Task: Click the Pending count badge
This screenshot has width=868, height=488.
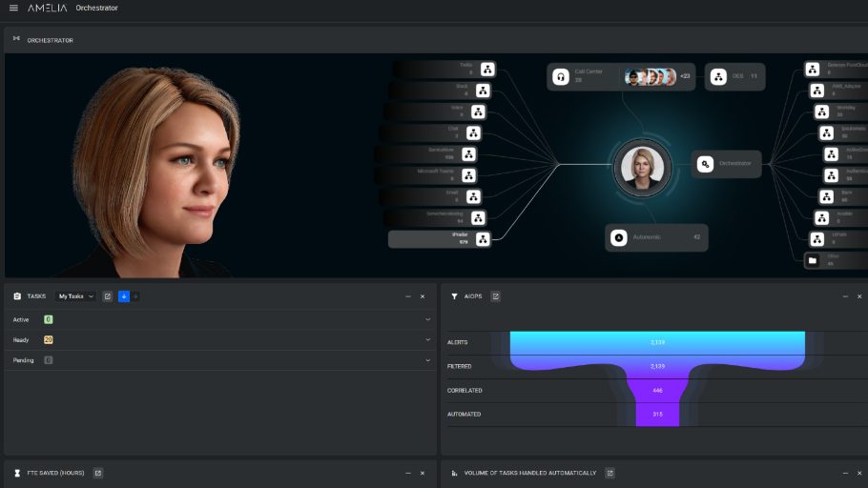Action: 48,360
